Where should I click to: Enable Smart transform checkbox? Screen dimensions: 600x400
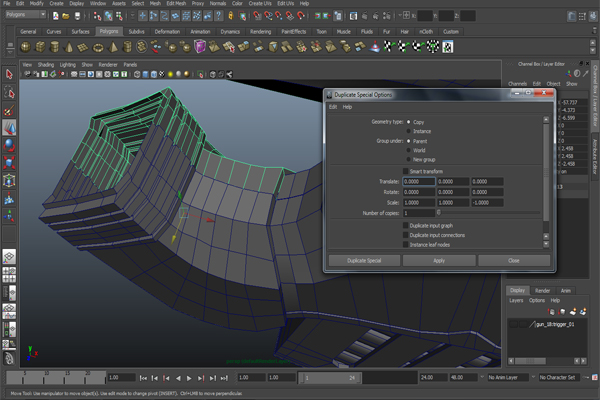pos(405,171)
